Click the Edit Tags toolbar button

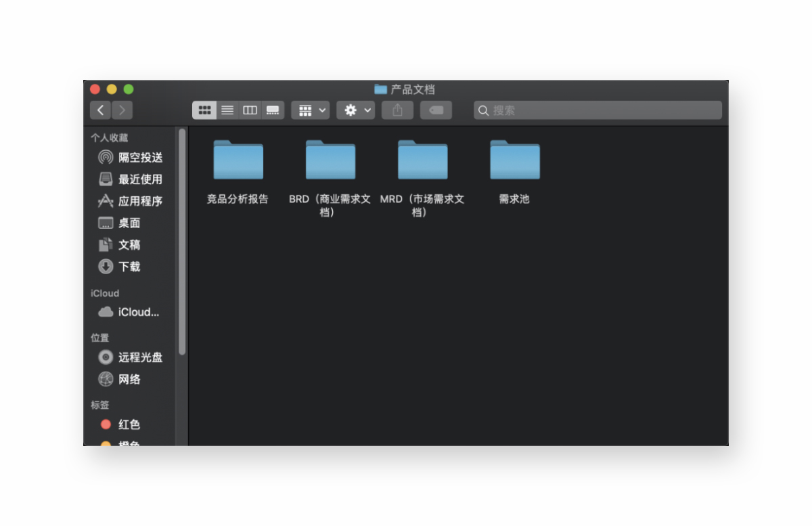(436, 110)
